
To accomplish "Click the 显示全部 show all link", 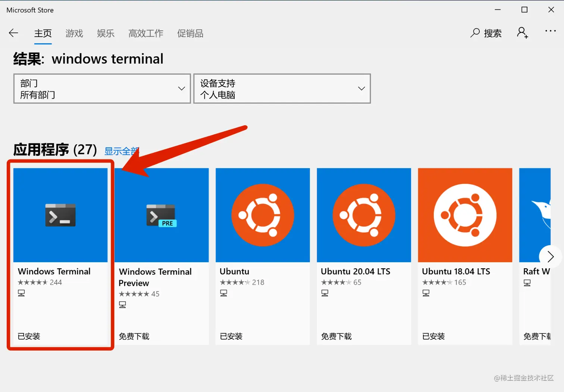I will point(122,151).
